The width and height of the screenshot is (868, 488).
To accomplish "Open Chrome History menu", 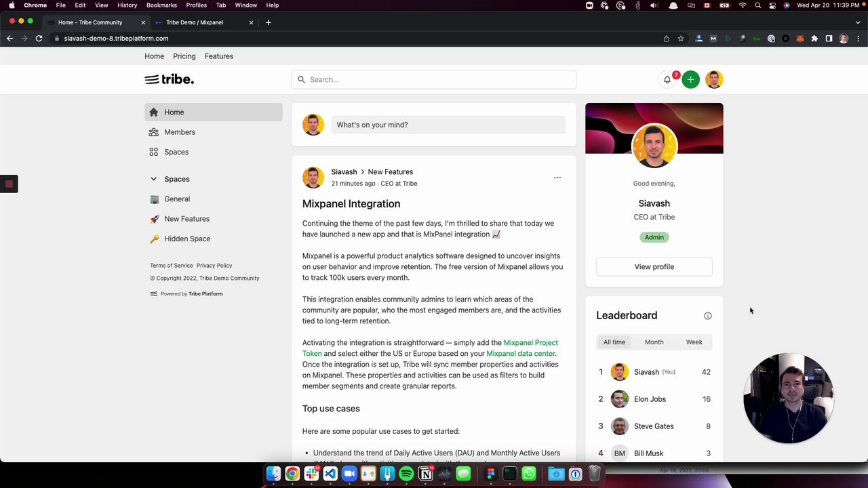I will tap(127, 5).
